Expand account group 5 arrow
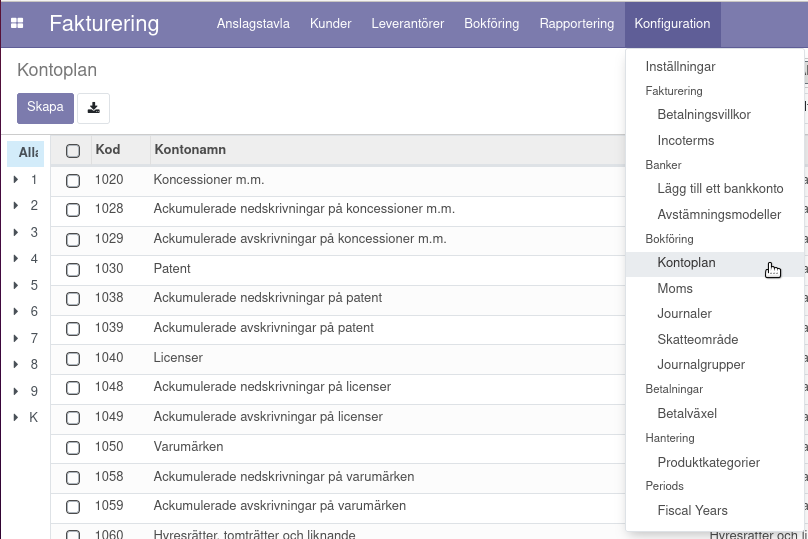The image size is (808, 539). [16, 285]
